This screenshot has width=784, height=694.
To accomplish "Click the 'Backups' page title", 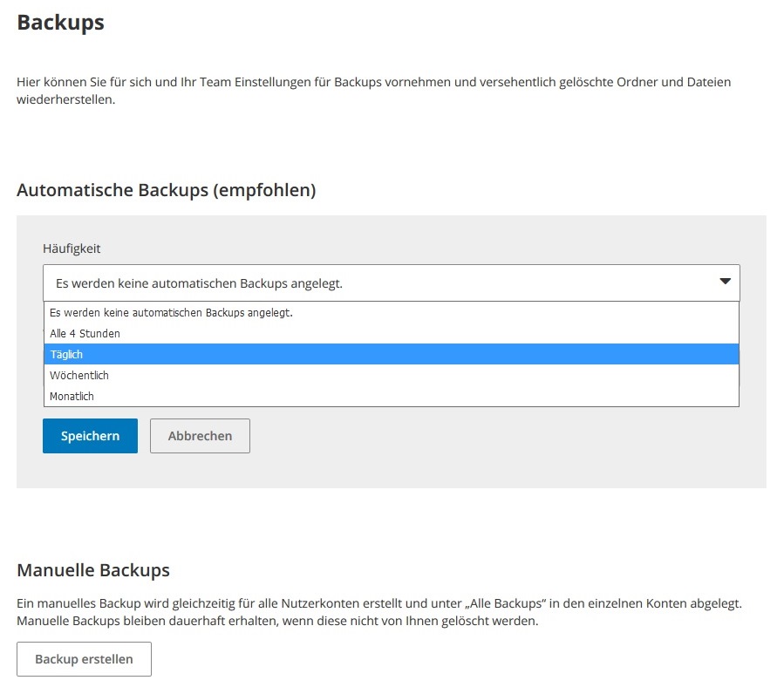I will point(60,23).
